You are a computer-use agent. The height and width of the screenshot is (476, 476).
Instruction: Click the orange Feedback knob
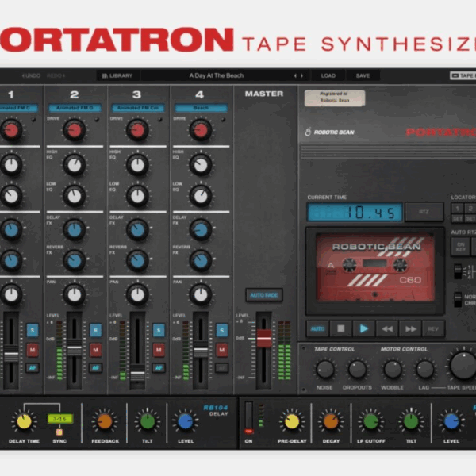(105, 421)
